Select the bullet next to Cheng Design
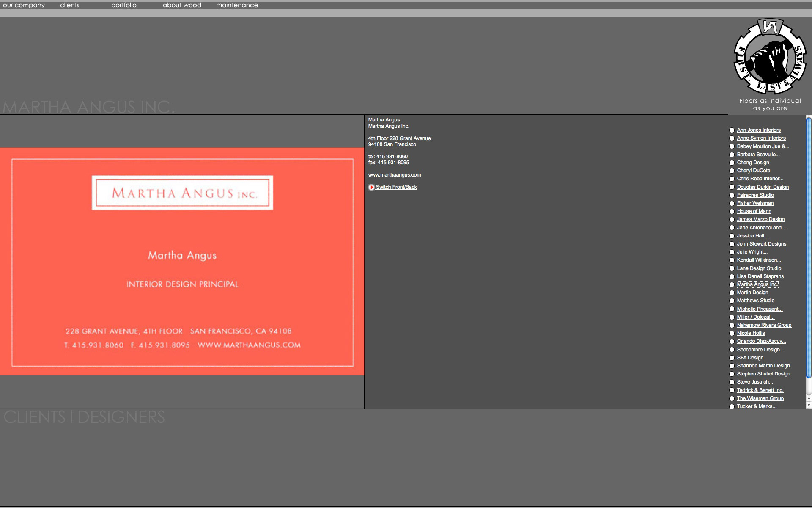This screenshot has width=812, height=508. (732, 163)
